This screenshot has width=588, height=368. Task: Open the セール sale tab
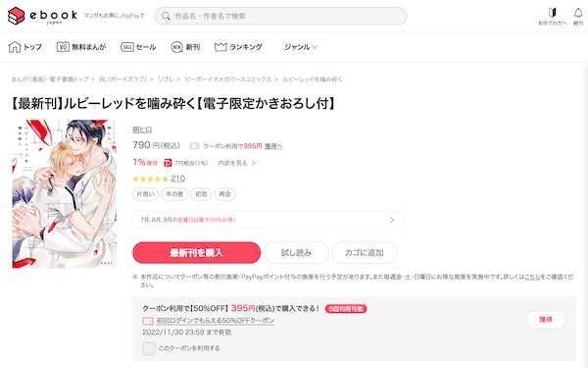pos(138,47)
